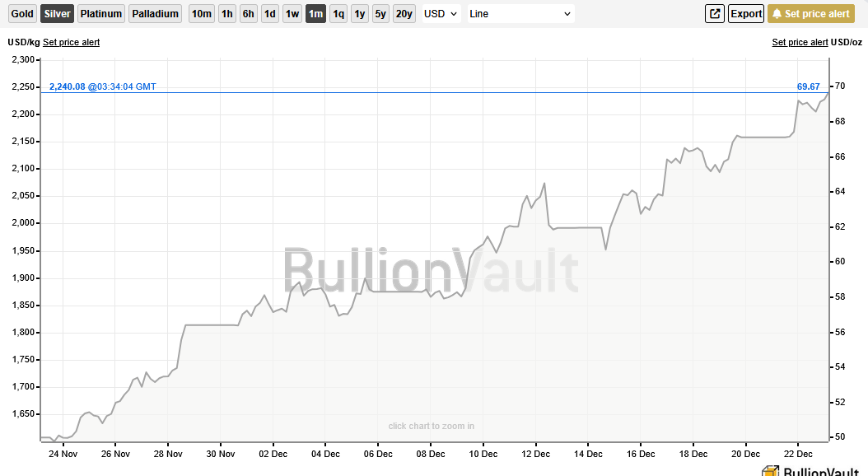Image resolution: width=868 pixels, height=476 pixels.
Task: Click the 64 USD/oz axis value
Action: [840, 192]
